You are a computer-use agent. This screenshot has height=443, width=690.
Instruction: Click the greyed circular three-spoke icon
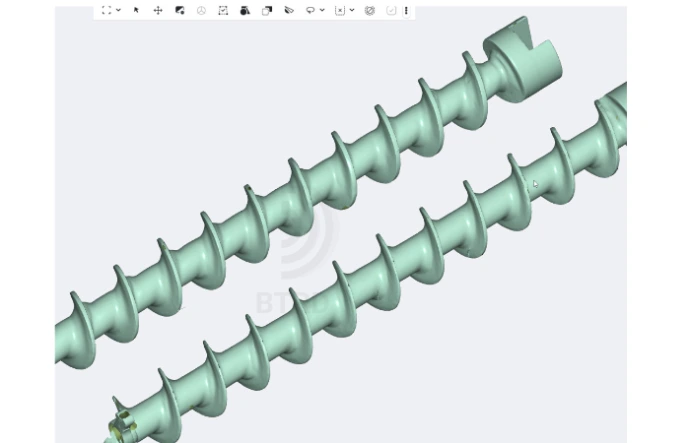[x=201, y=11]
